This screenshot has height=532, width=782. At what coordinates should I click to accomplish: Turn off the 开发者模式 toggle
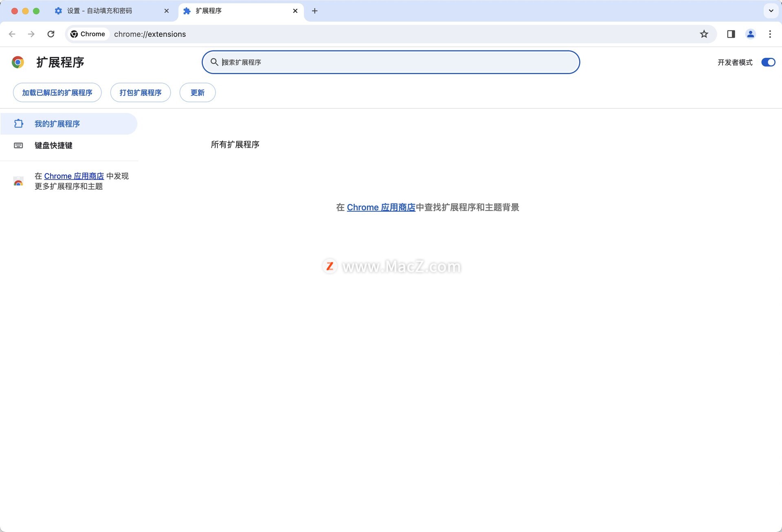[768, 62]
